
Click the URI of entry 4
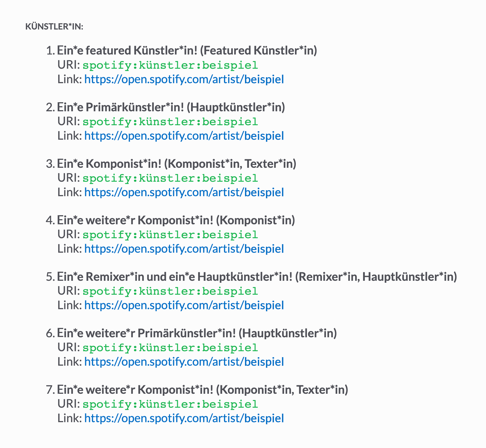170,235
